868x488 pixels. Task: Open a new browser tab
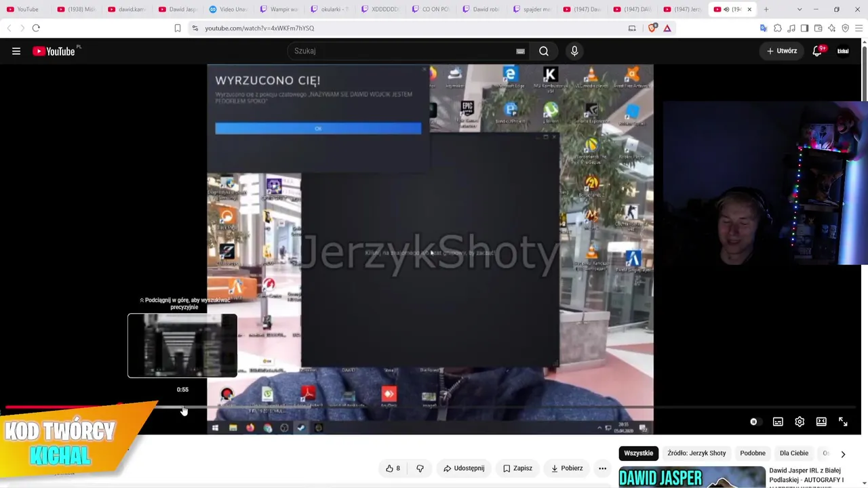pos(766,9)
